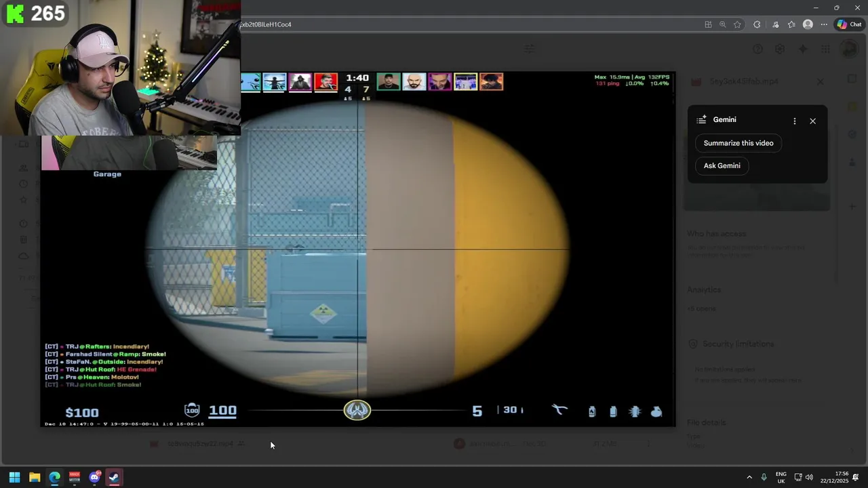Open Steam from the taskbar
The height and width of the screenshot is (488, 868).
point(114,477)
